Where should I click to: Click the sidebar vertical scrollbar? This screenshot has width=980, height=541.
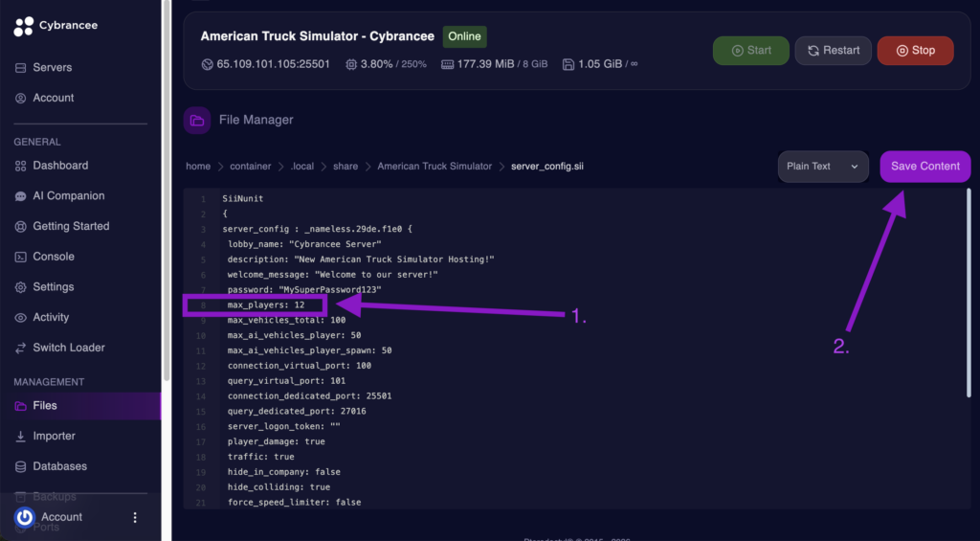[x=167, y=191]
